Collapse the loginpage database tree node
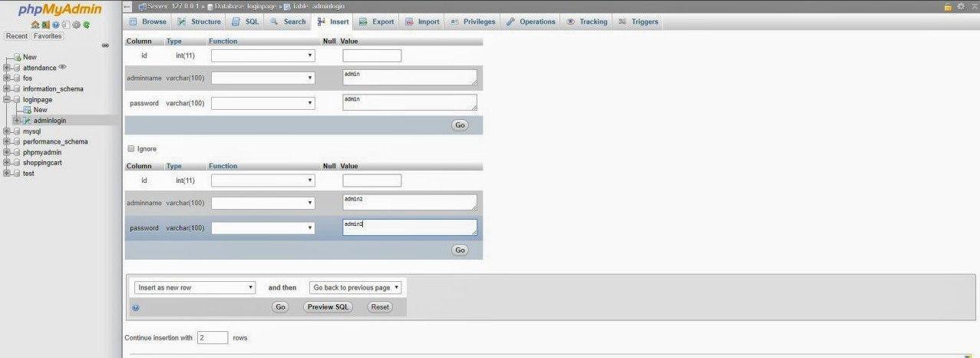980x358 pixels. coord(6,99)
